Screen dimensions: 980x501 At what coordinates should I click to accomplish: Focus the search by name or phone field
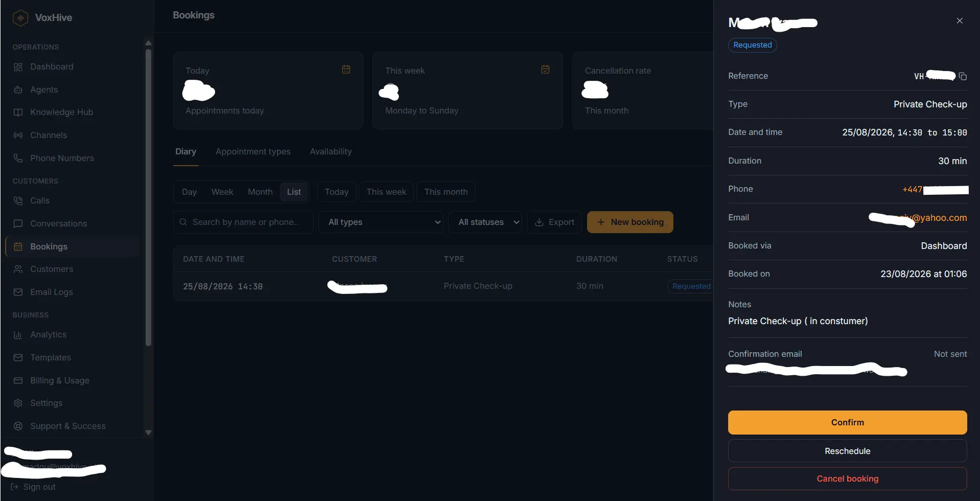243,222
